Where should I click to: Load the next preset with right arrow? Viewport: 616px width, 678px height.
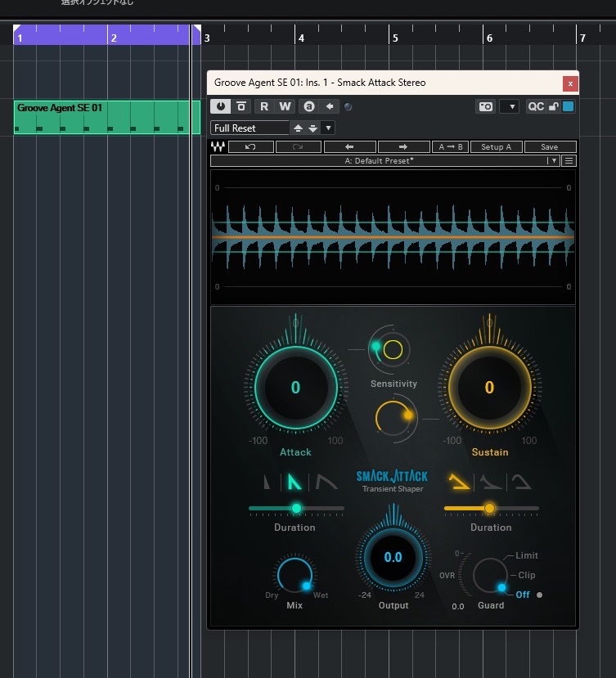point(403,147)
